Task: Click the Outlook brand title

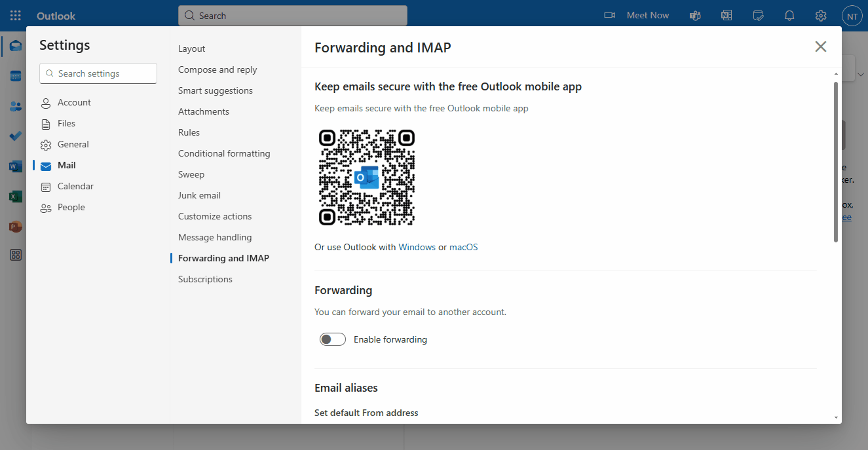Action: tap(56, 16)
